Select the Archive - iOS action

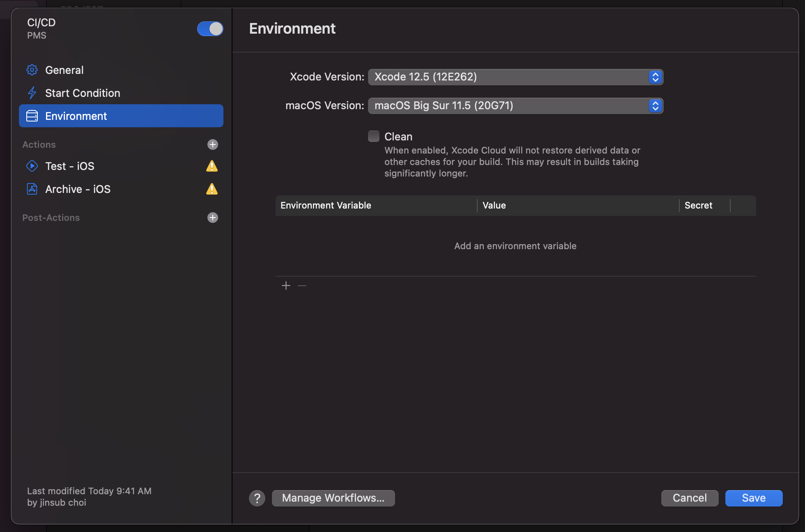(x=78, y=189)
